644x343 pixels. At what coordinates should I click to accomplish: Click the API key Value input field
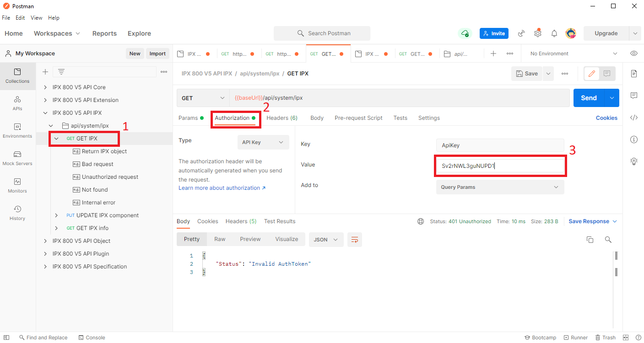[500, 166]
